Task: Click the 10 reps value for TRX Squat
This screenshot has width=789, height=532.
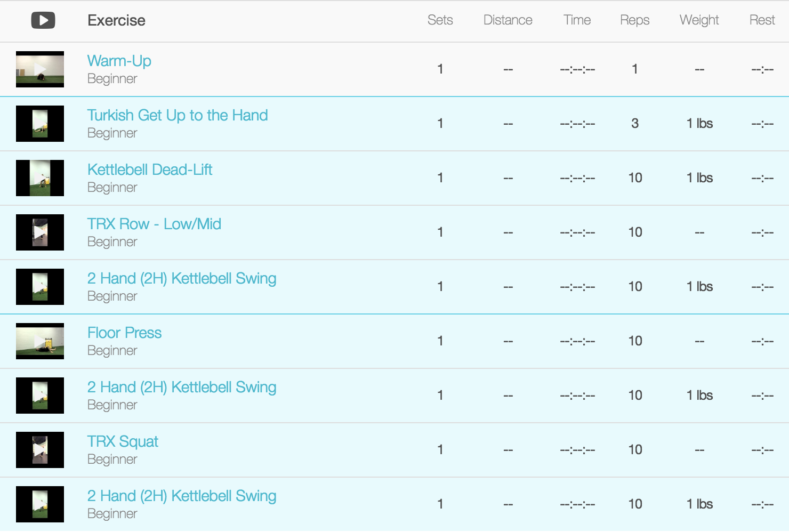Action: (x=635, y=449)
